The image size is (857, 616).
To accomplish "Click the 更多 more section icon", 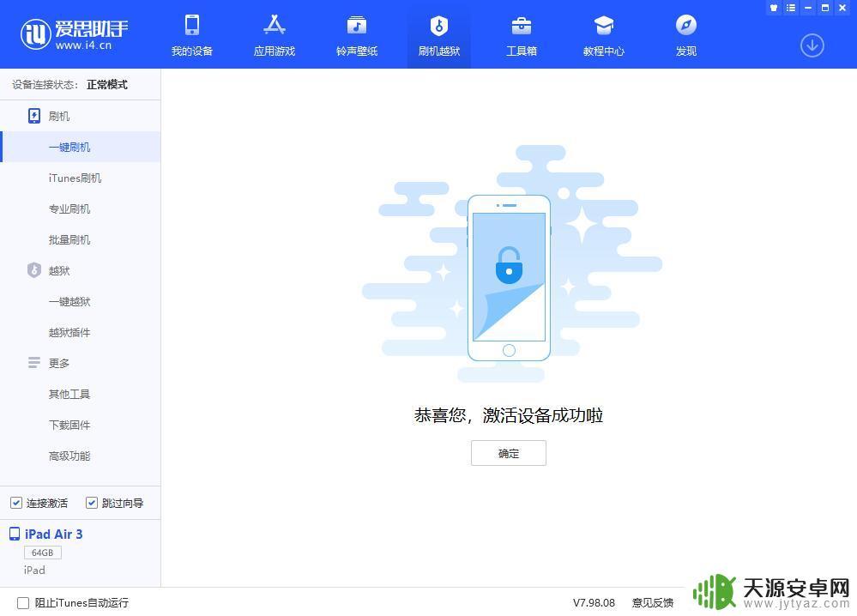I will [x=34, y=362].
